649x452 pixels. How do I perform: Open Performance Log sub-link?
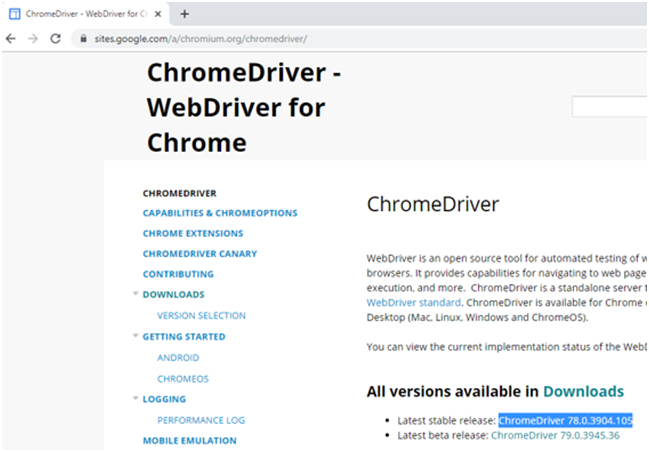tap(201, 420)
